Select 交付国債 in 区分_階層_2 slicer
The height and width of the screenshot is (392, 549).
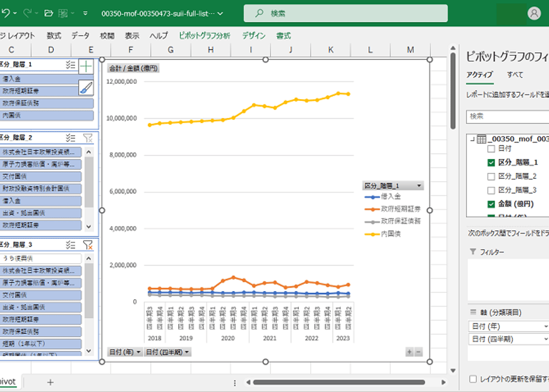point(40,176)
